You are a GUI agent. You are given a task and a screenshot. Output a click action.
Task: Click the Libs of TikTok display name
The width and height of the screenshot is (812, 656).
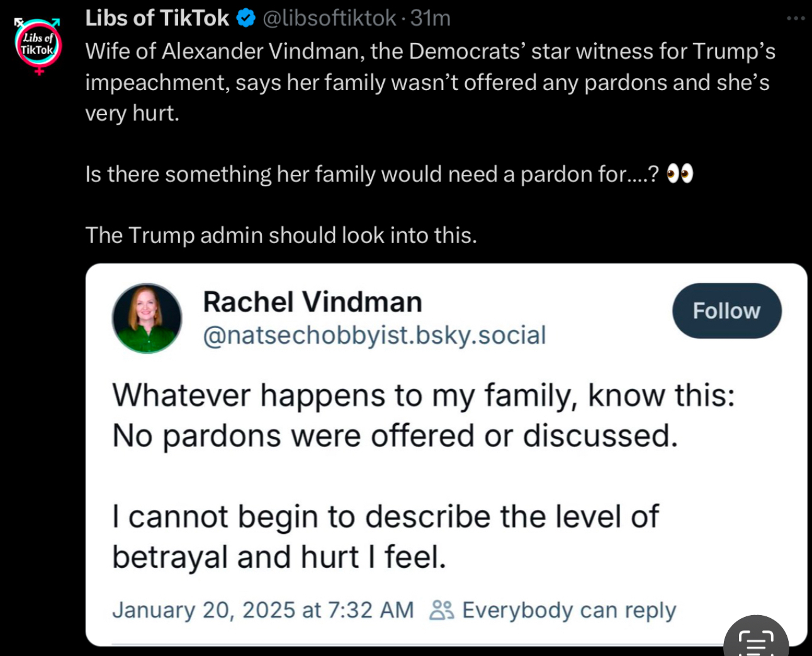(157, 18)
